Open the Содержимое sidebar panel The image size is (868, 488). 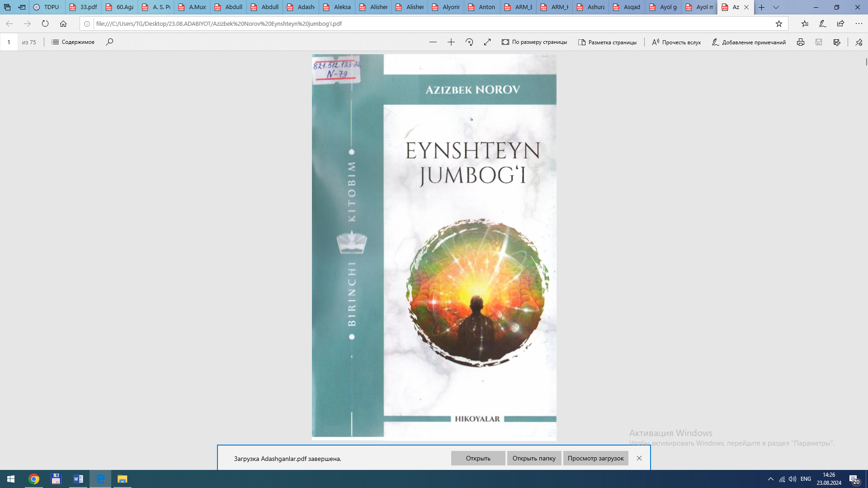tap(72, 42)
